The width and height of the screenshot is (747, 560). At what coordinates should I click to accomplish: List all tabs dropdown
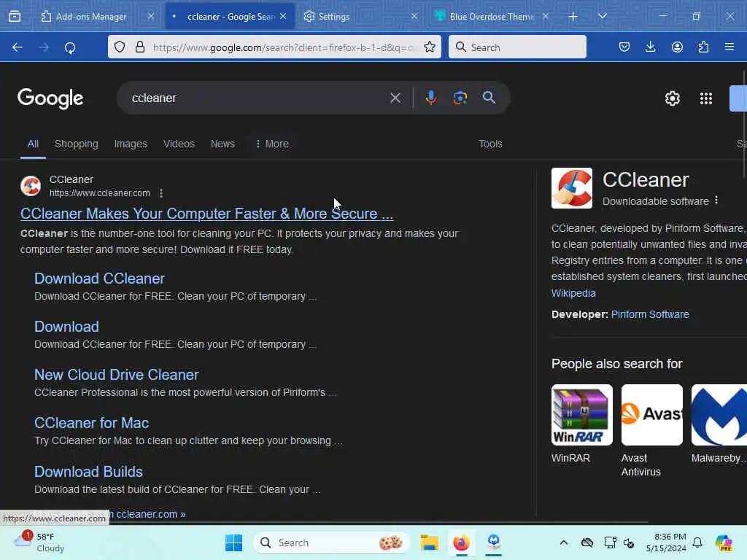pos(602,16)
